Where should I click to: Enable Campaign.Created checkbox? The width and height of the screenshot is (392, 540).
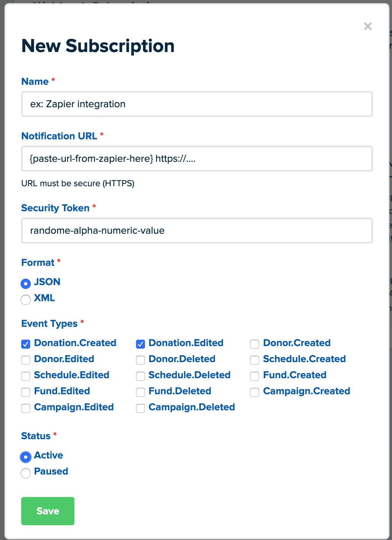255,392
